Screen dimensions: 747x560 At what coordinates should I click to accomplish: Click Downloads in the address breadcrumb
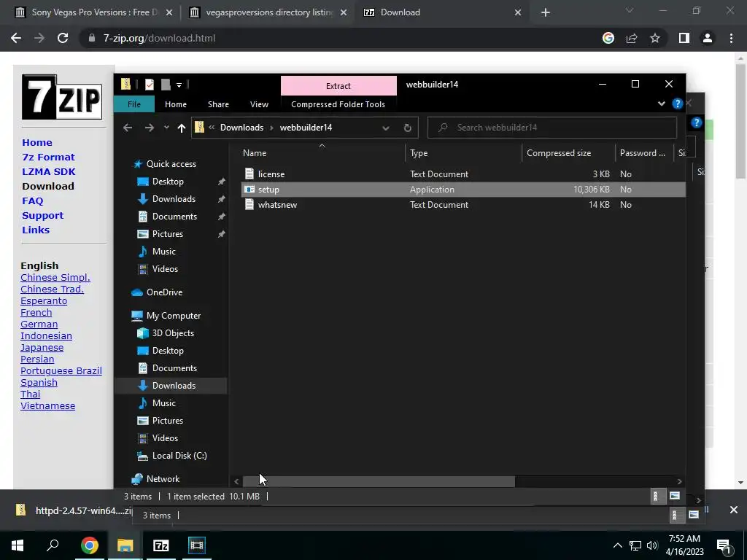tap(241, 127)
